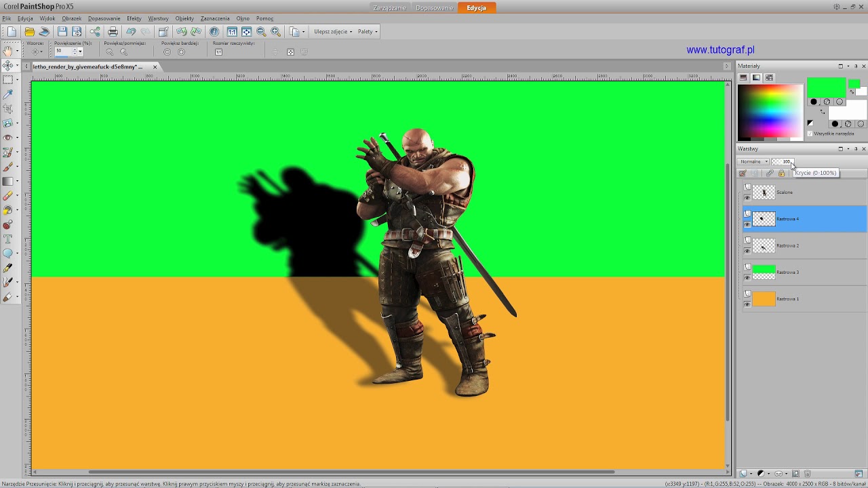Viewport: 868px width, 488px height.
Task: Expand the Selection tool flyout arrow
Action: tap(17, 80)
